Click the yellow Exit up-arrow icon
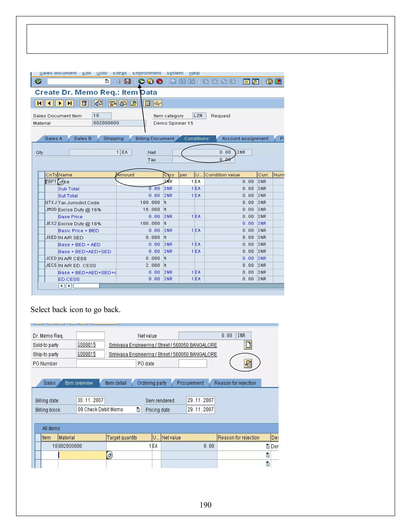The image size is (411, 532). point(151,81)
